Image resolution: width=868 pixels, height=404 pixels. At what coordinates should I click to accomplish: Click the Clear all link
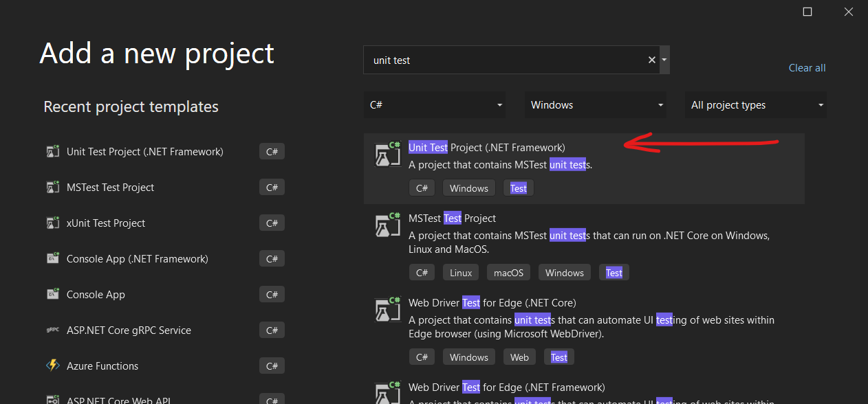(807, 67)
